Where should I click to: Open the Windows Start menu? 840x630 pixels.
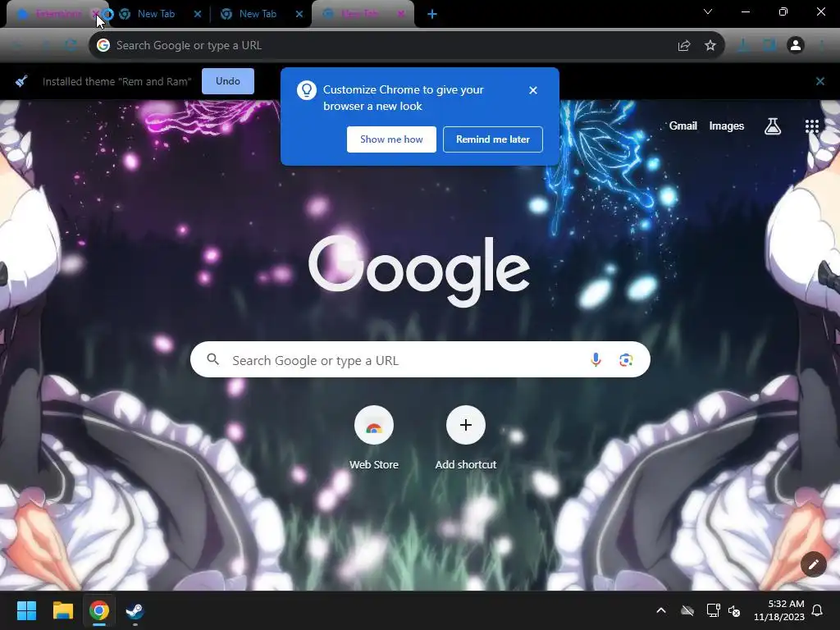(x=26, y=610)
